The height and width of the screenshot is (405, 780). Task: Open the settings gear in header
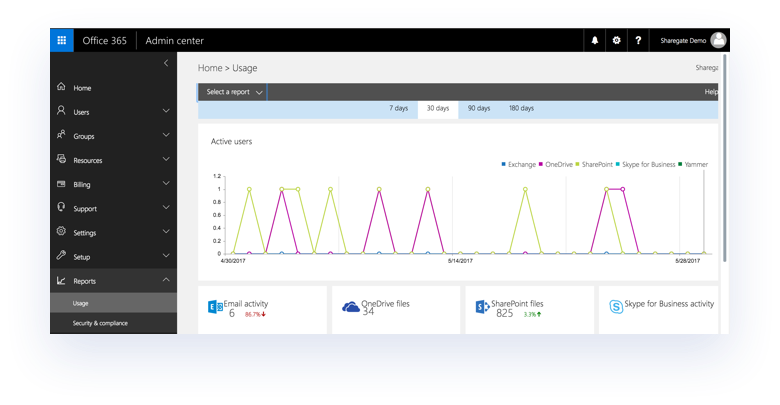tap(616, 41)
